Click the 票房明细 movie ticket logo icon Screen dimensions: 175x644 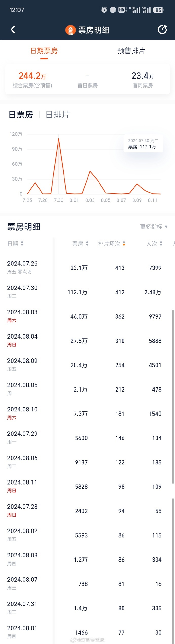[x=70, y=29]
